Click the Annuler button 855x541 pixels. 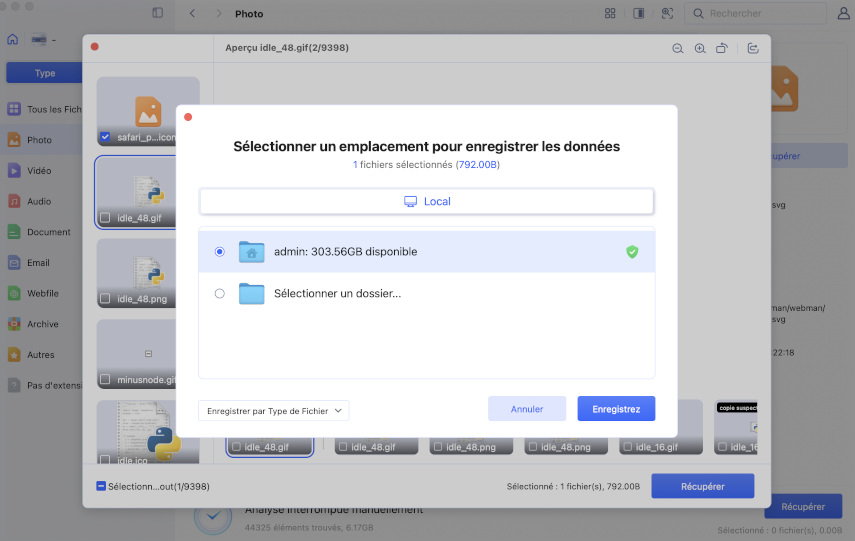(x=527, y=408)
